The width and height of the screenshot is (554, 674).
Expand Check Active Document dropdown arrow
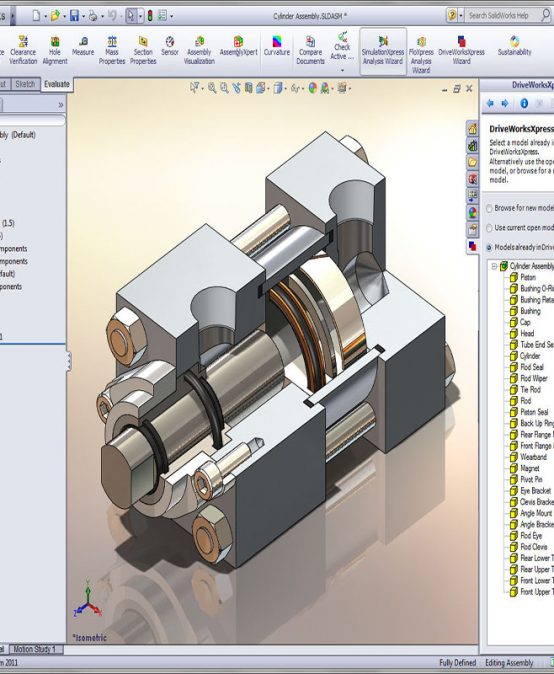click(x=342, y=70)
